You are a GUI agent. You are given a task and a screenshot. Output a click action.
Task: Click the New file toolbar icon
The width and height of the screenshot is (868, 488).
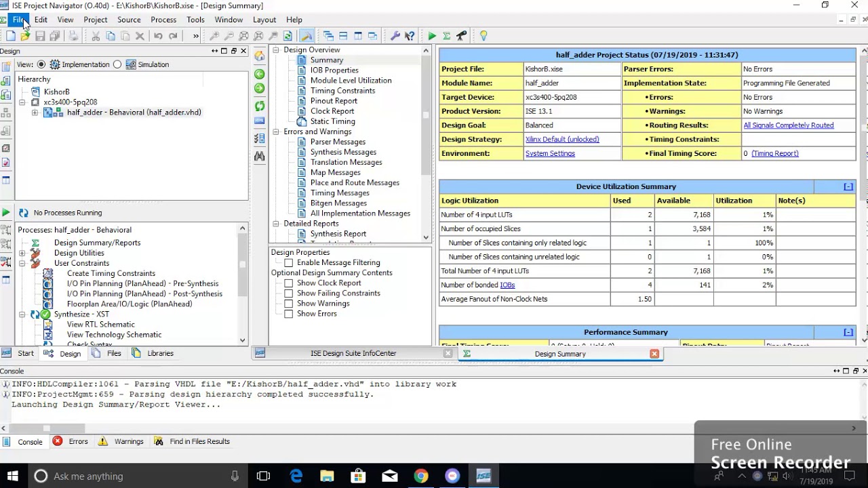point(10,36)
